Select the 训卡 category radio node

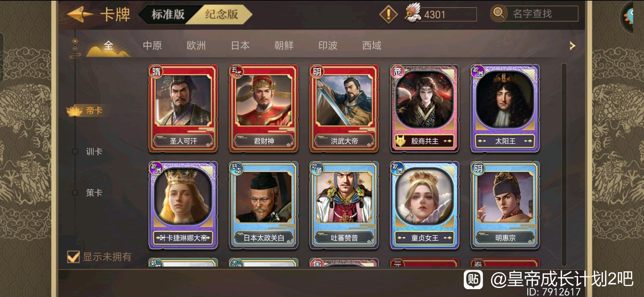[x=75, y=152]
